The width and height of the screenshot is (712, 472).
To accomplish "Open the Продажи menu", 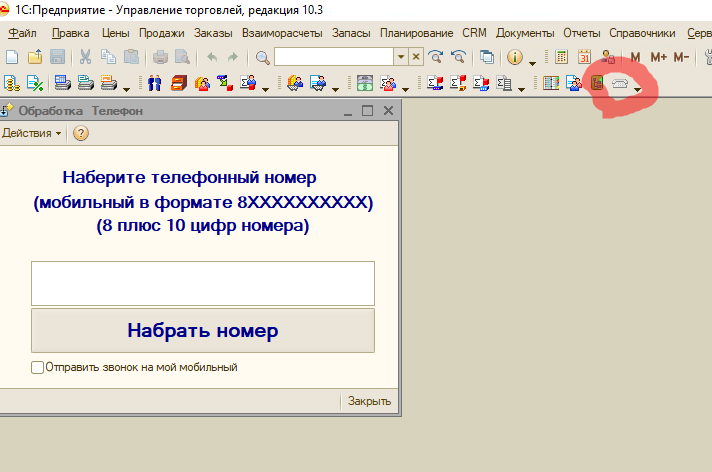I will [161, 33].
